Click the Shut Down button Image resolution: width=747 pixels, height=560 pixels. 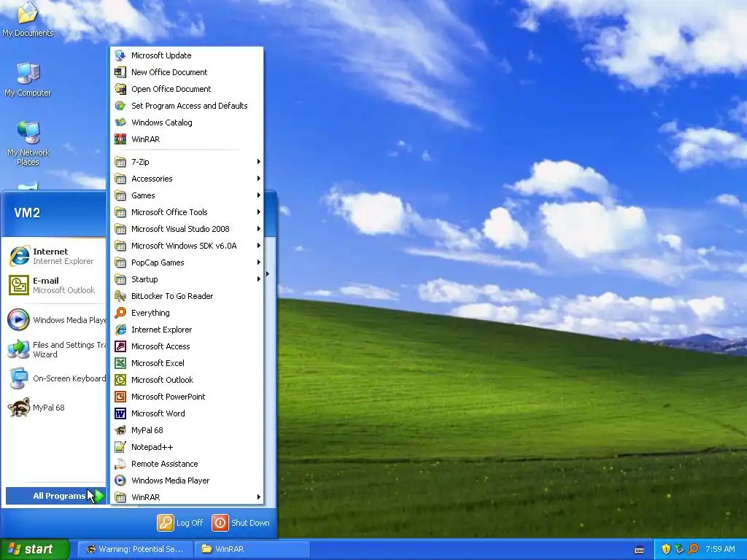[x=241, y=523]
